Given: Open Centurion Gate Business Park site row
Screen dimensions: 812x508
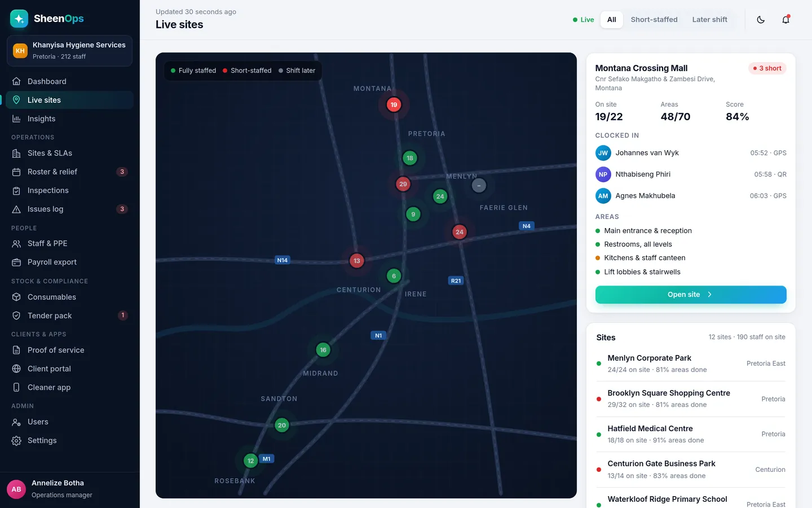Looking at the screenshot, I should [x=691, y=470].
